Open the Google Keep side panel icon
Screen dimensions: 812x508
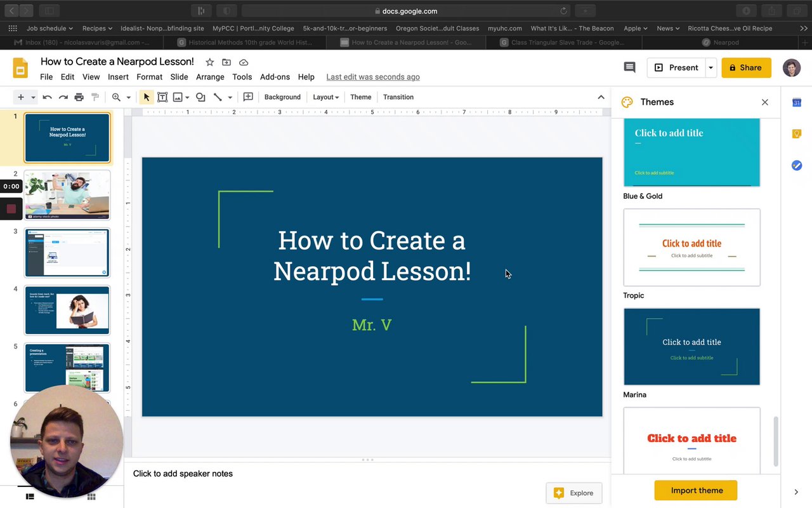pos(796,134)
